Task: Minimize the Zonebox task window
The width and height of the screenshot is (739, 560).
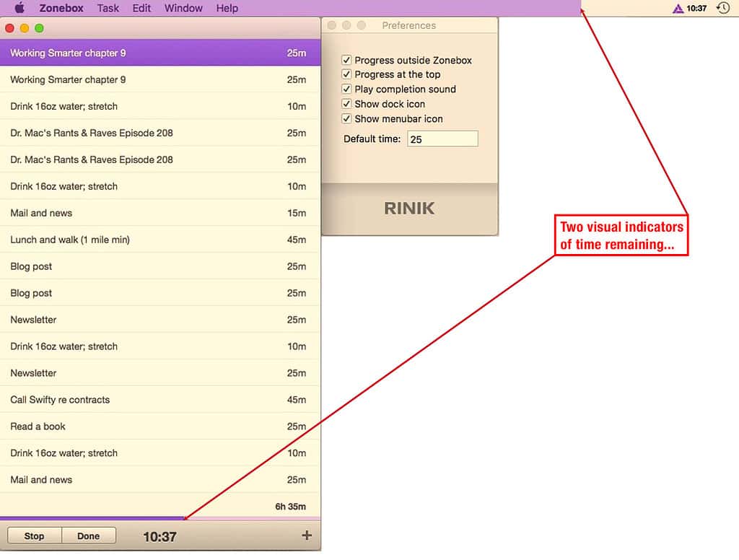Action: pyautogui.click(x=25, y=28)
